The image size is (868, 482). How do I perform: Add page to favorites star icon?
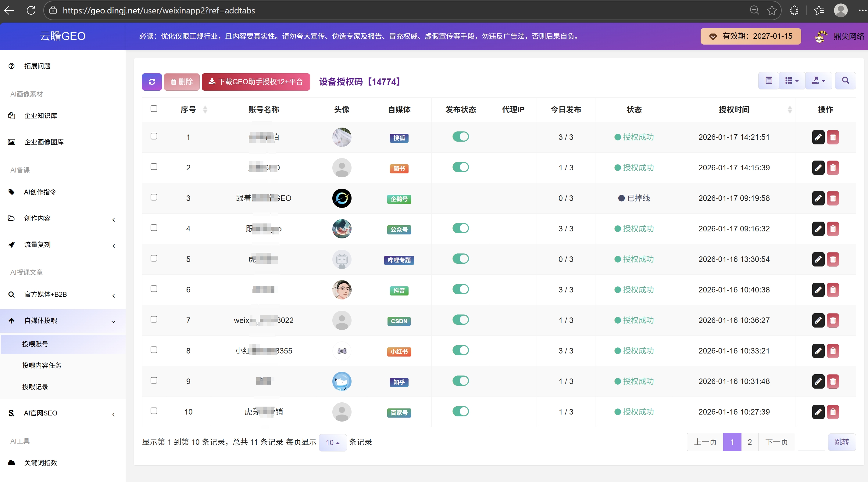772,10
